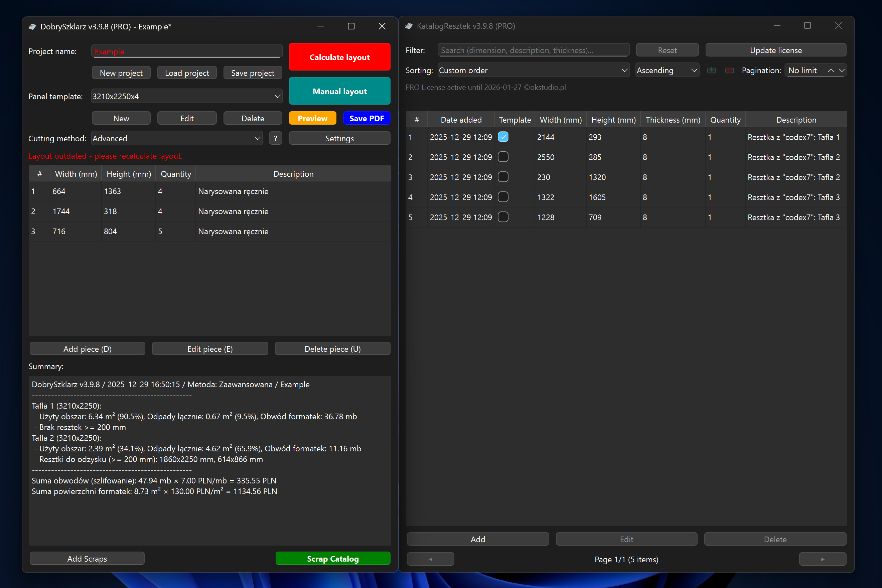The image size is (882, 588).
Task: Preview the current layout
Action: [x=312, y=118]
